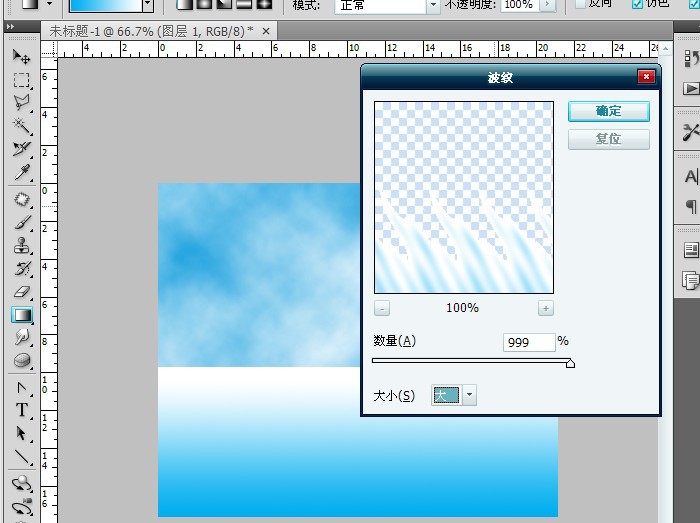Select the Rectangular Marquee tool
700x523 pixels.
pos(22,79)
